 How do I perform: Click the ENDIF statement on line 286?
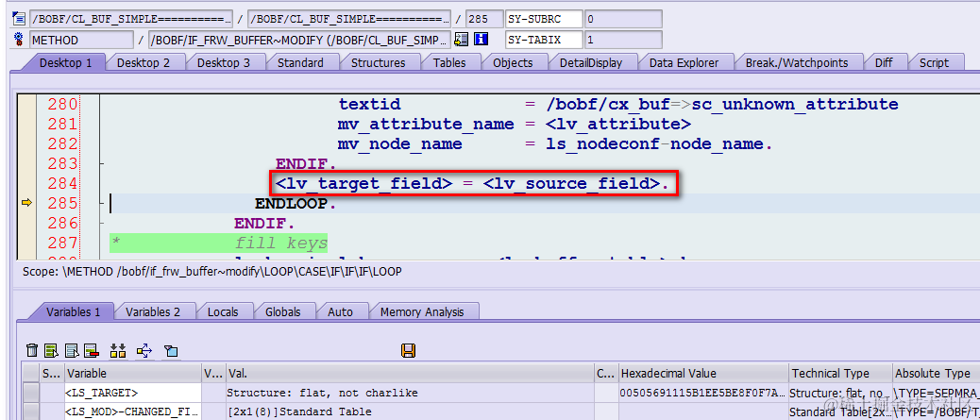[x=264, y=223]
